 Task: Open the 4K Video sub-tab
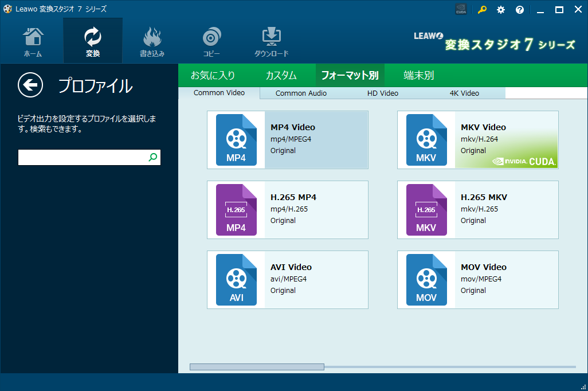point(464,93)
